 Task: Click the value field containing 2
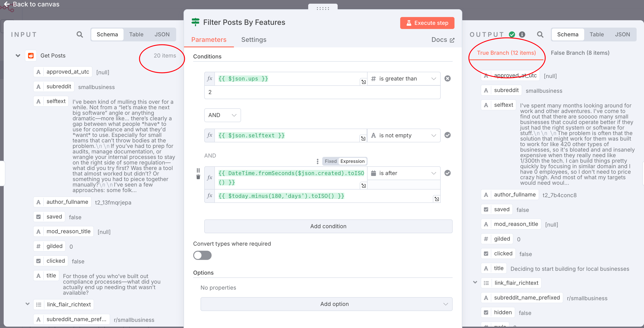[x=322, y=92]
